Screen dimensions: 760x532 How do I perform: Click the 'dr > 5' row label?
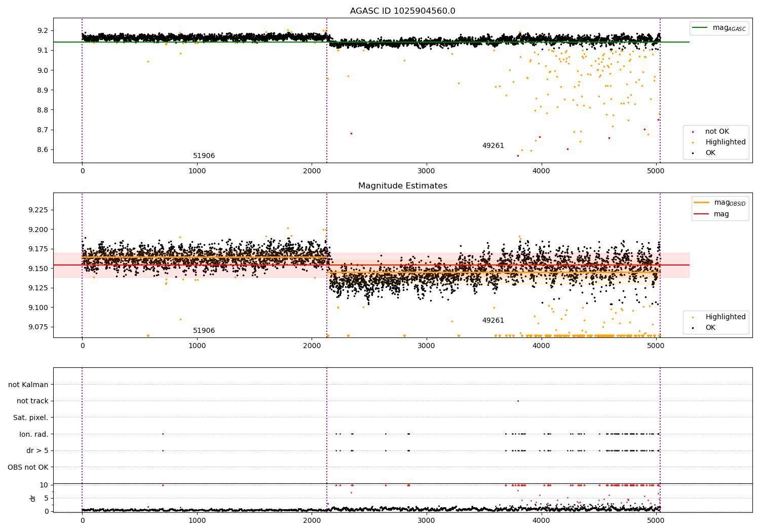point(37,451)
